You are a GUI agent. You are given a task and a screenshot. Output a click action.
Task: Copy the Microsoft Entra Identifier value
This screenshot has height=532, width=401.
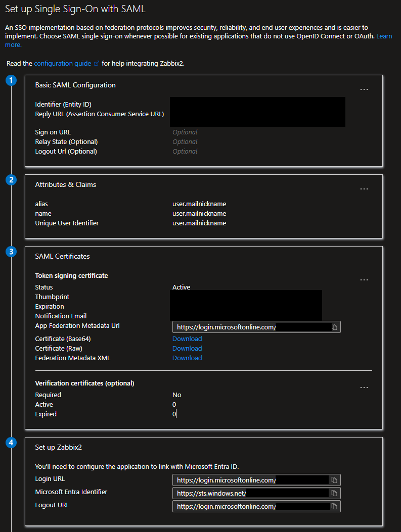[334, 493]
